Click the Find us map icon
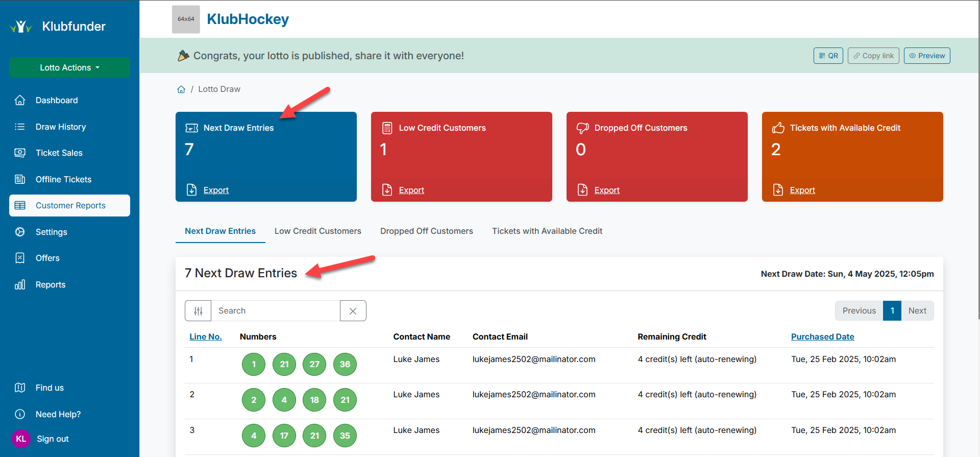Viewport: 980px width, 457px height. (20, 388)
